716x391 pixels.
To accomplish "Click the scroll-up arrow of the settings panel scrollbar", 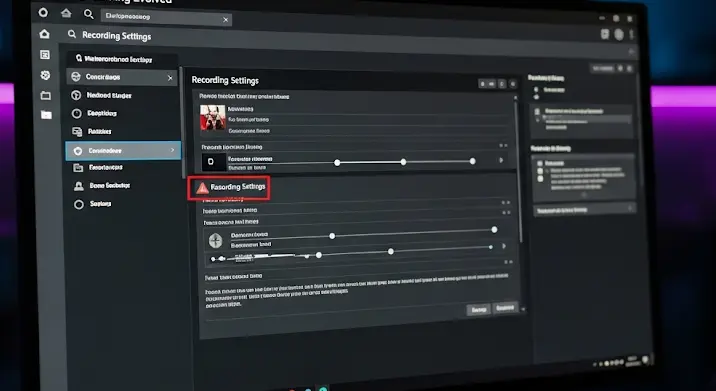I will point(516,97).
